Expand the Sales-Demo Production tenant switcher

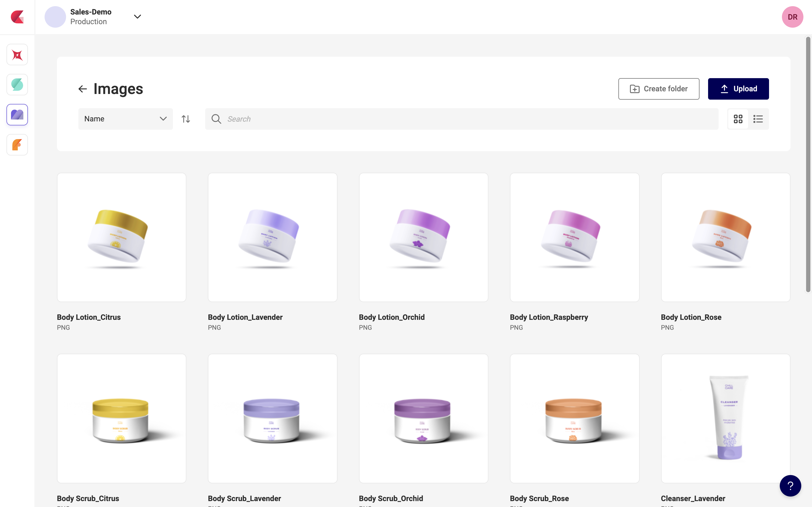137,17
